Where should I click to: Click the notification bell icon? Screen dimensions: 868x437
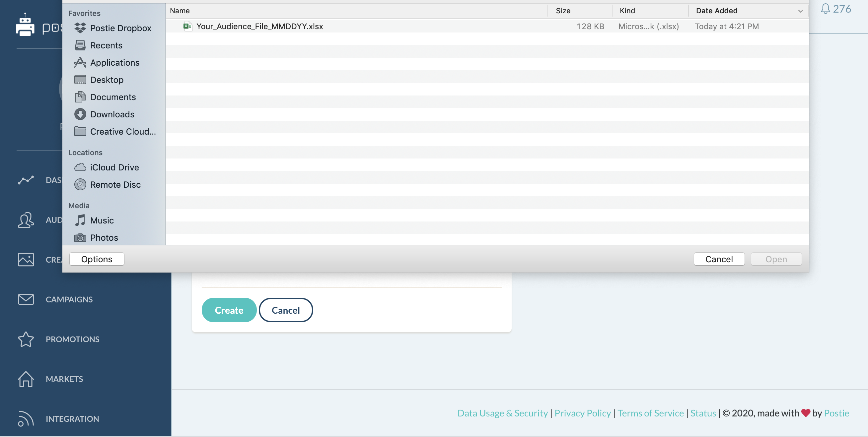coord(825,9)
